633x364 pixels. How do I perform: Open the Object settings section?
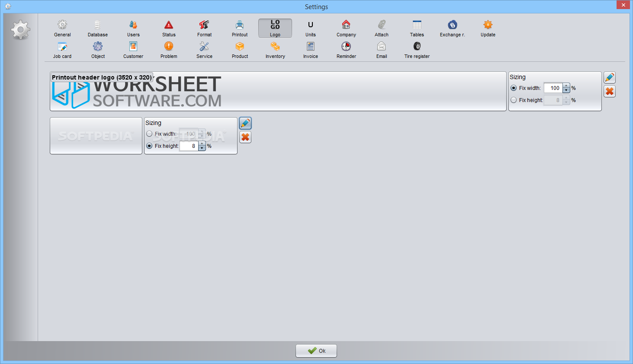pyautogui.click(x=98, y=50)
